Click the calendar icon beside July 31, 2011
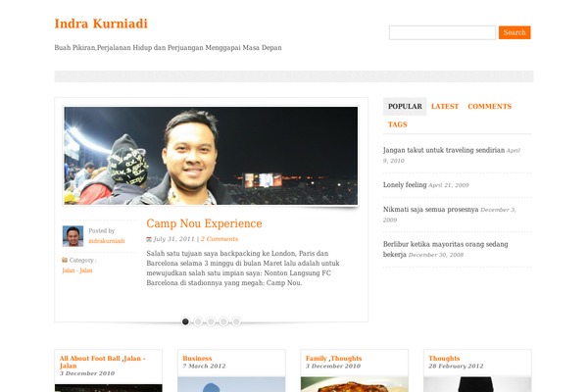The image size is (588, 392). coord(149,239)
